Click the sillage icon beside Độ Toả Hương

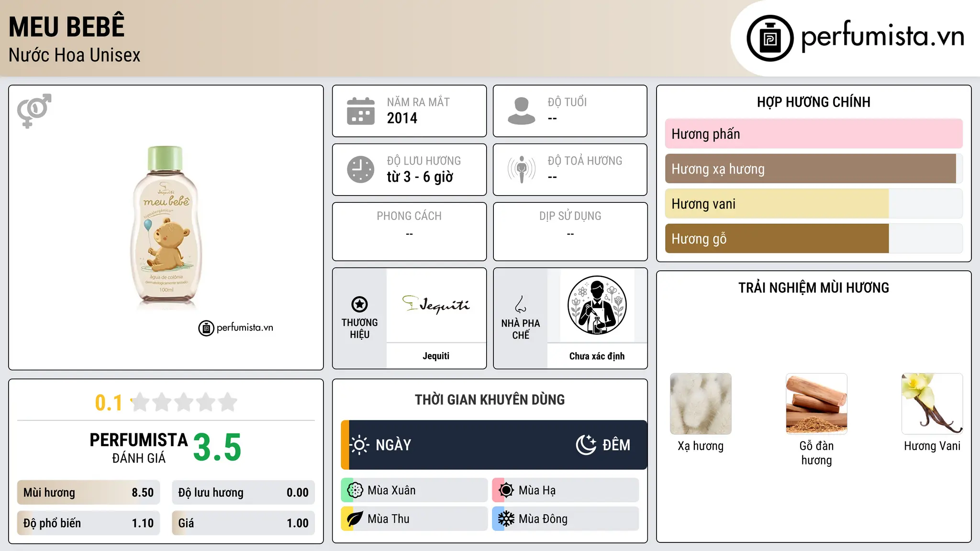point(522,169)
